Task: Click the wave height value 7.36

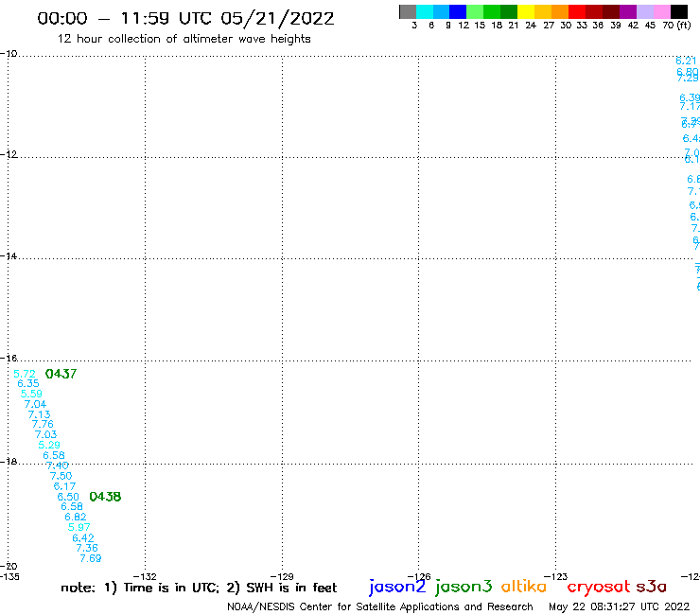Action: (87, 548)
